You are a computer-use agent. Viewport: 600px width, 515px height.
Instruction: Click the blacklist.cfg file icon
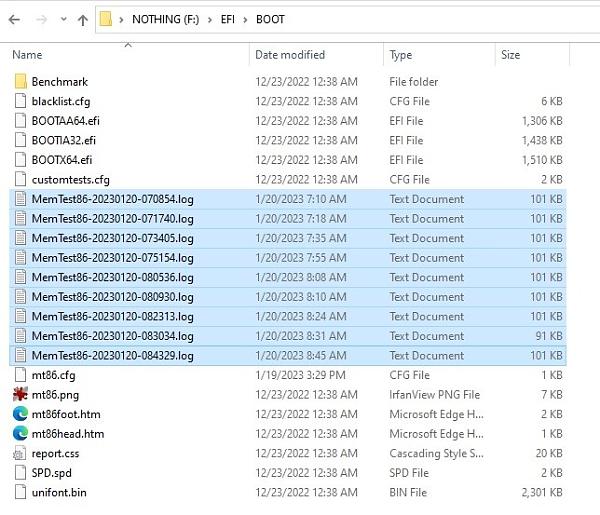coord(20,101)
